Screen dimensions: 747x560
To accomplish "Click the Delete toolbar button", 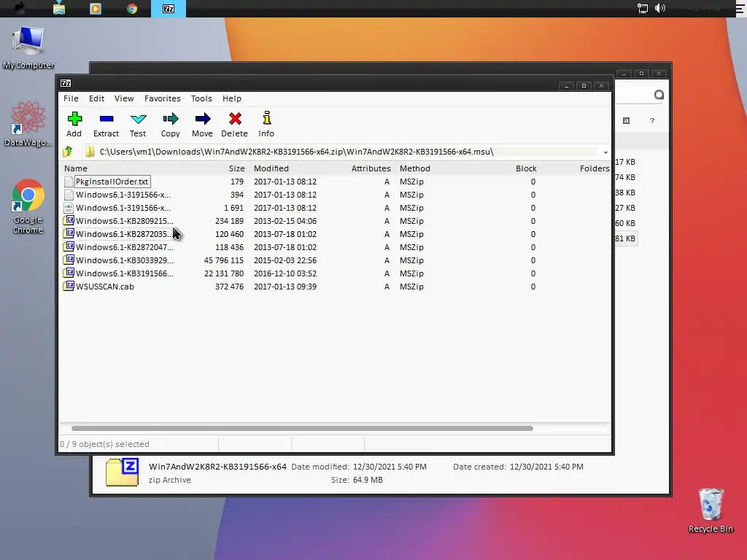I will [x=234, y=124].
